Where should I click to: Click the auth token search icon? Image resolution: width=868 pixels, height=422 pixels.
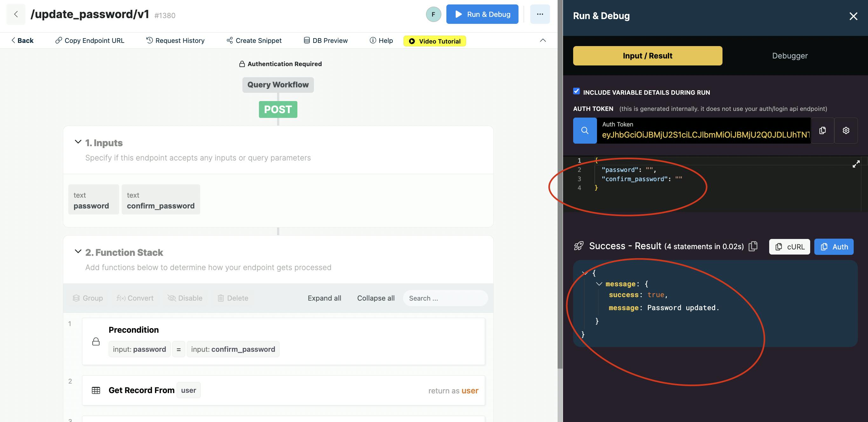coord(585,130)
